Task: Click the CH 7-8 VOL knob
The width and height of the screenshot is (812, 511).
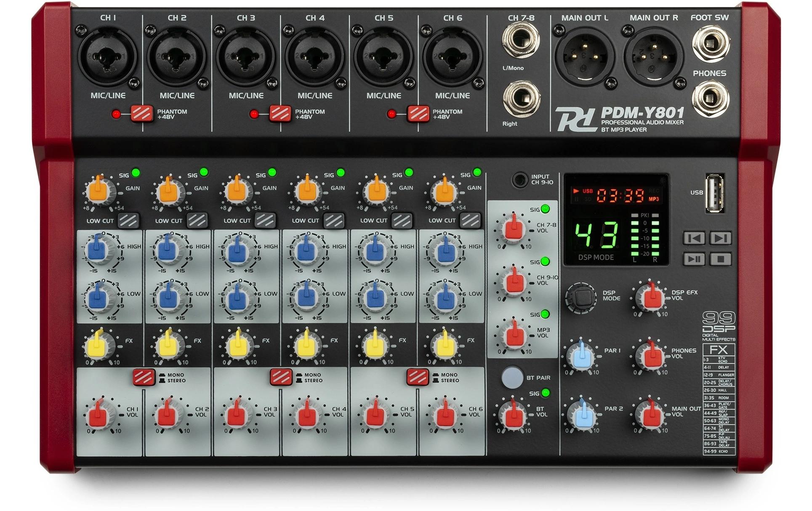Action: click(514, 229)
